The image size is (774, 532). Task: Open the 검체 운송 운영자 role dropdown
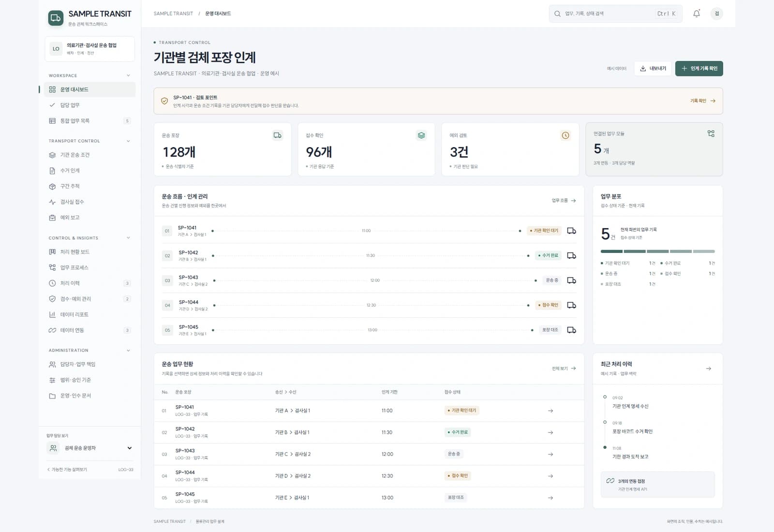[89, 448]
